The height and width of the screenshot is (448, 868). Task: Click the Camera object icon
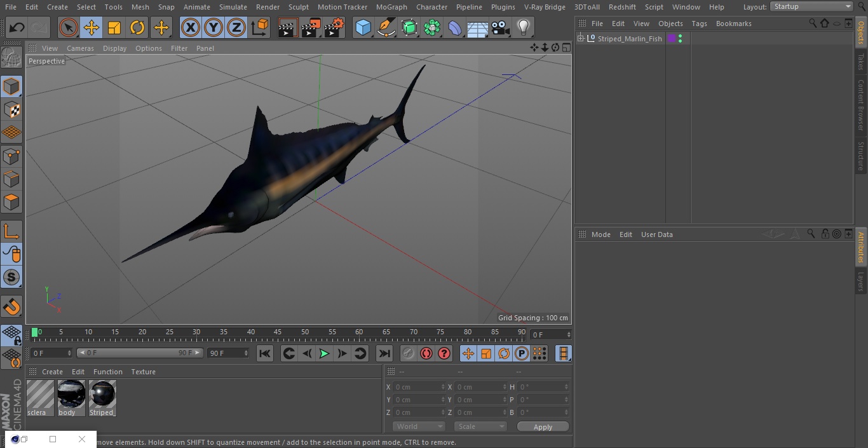(x=501, y=27)
